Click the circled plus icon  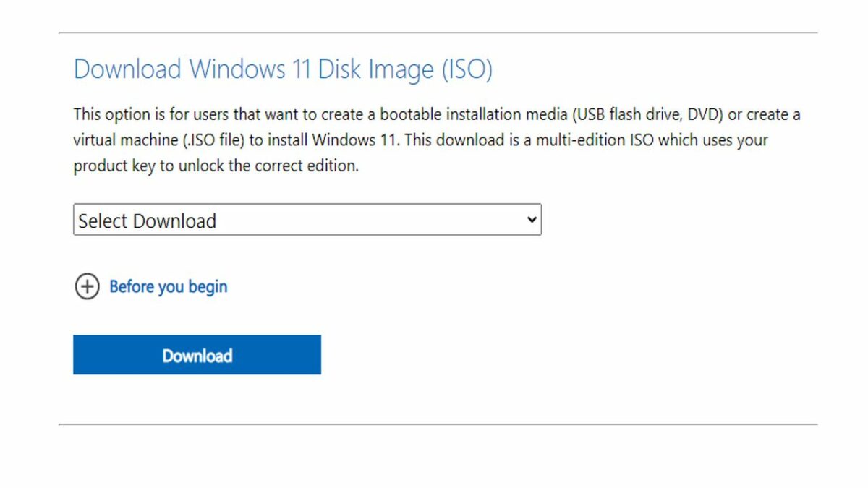[x=87, y=287]
